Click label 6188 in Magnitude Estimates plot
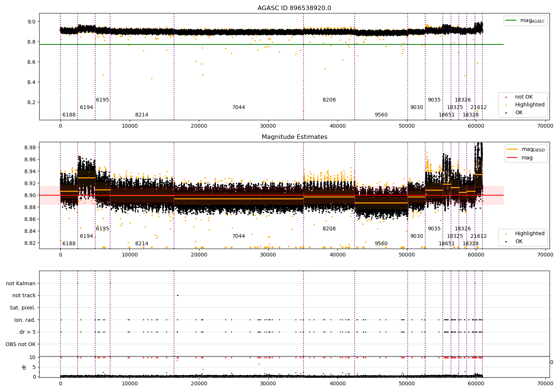Viewport: 560px width, 392px height. (x=69, y=243)
